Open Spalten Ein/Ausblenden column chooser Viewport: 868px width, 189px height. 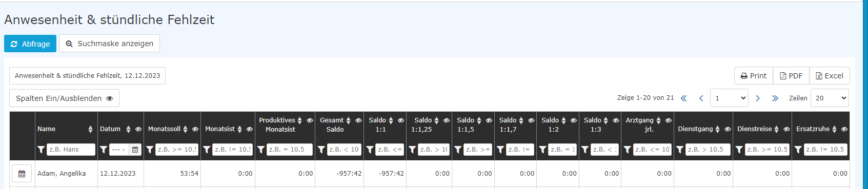[x=64, y=98]
